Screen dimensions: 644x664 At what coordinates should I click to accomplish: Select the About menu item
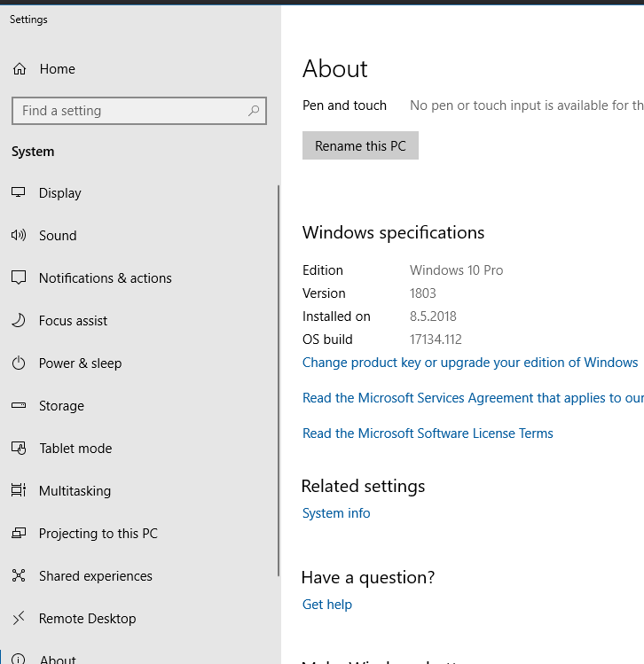tap(58, 659)
